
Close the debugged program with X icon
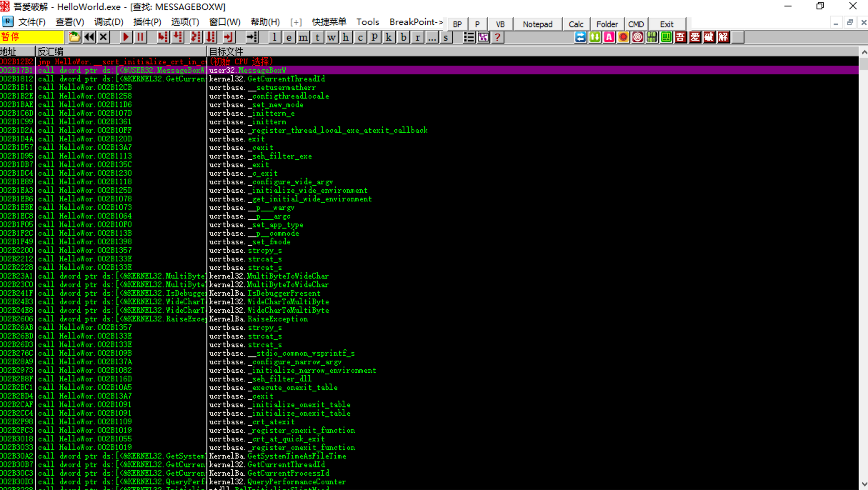tap(104, 37)
